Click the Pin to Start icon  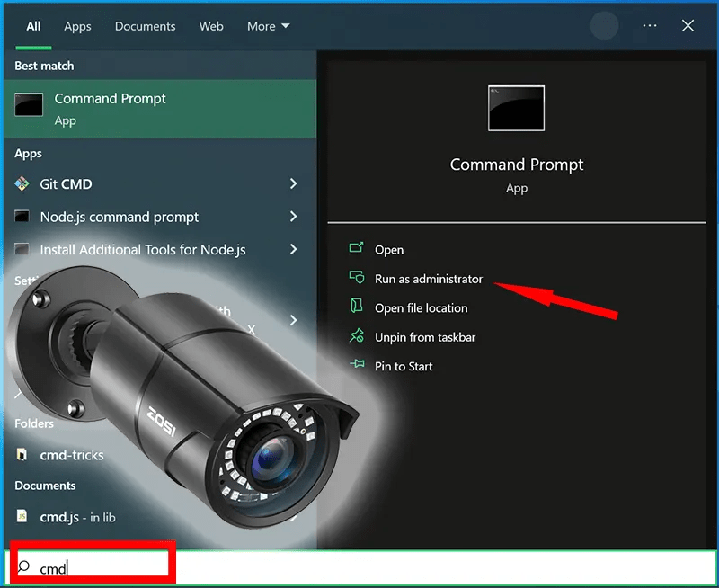point(356,366)
